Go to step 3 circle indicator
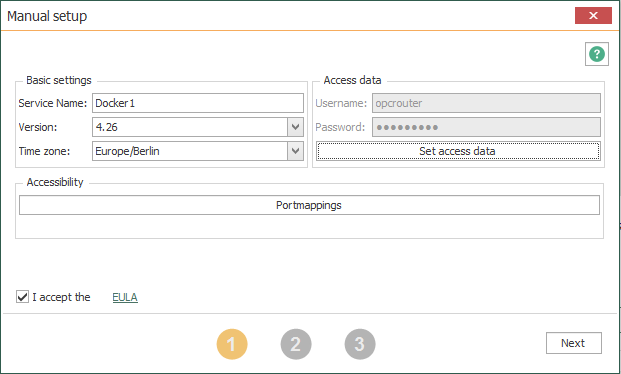Image resolution: width=621 pixels, height=374 pixels. [x=360, y=344]
